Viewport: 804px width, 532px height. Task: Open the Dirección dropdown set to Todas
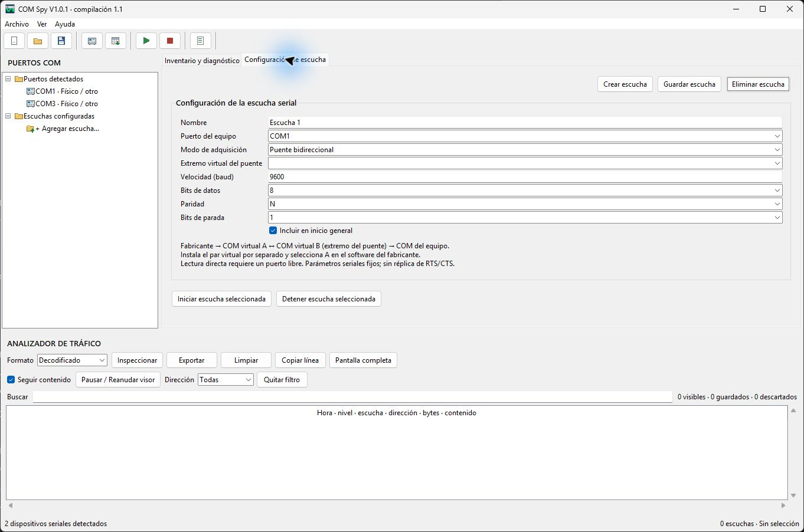pyautogui.click(x=225, y=380)
